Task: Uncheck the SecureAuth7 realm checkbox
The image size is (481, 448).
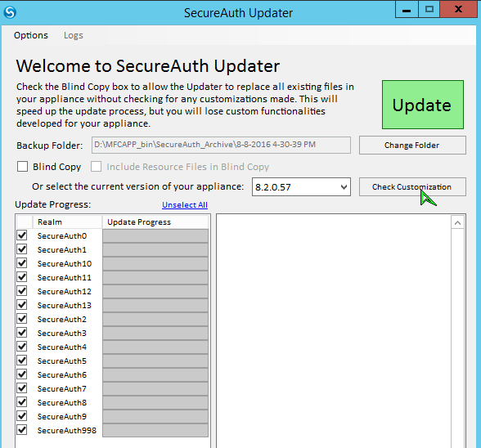Action: click(x=22, y=388)
